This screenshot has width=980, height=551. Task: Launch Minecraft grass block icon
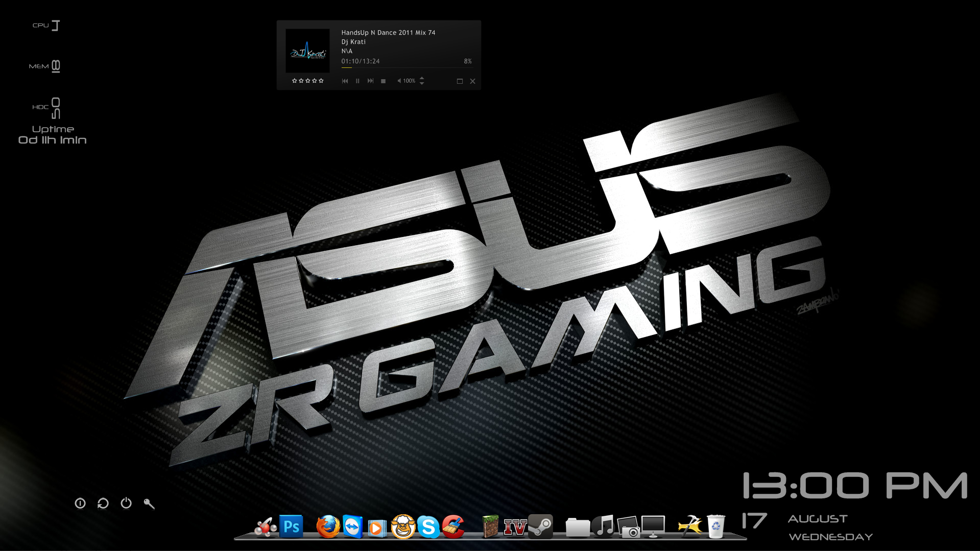(490, 526)
